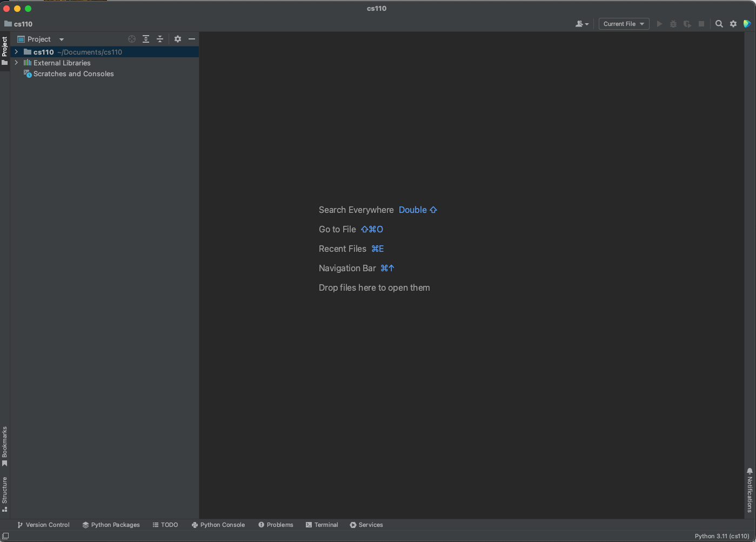Open Search Everywhere with the magnifier icon
Screen dimensions: 756x542
coord(719,24)
